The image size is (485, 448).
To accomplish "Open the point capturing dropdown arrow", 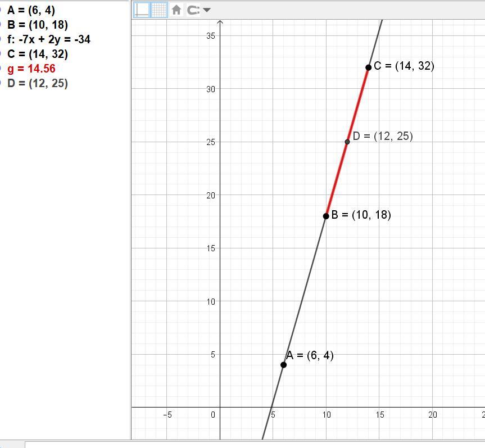I will 207,10.
